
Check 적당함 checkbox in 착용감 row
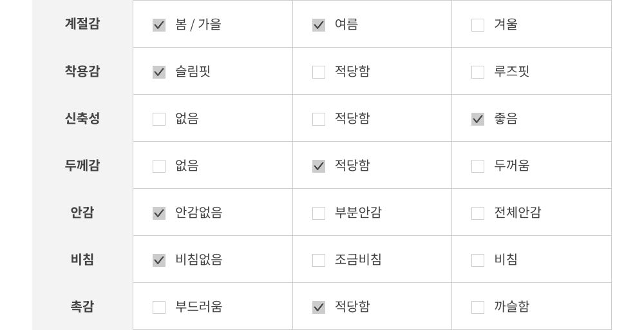pos(319,72)
